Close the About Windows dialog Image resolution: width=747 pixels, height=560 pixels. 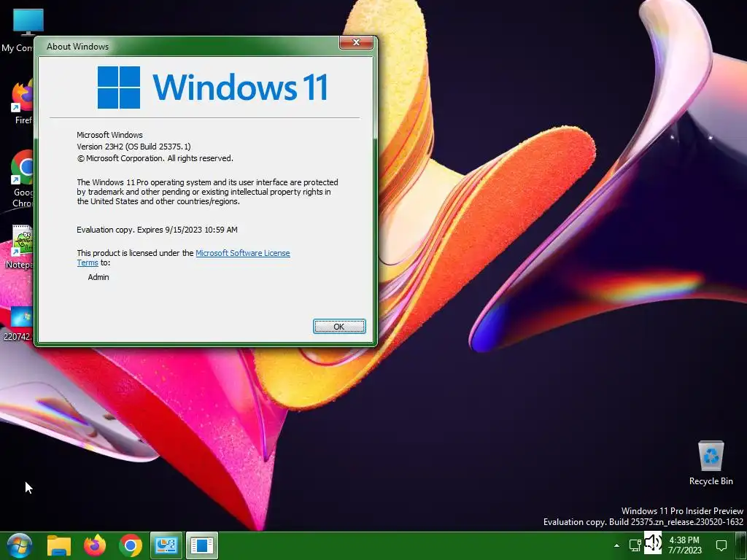356,42
